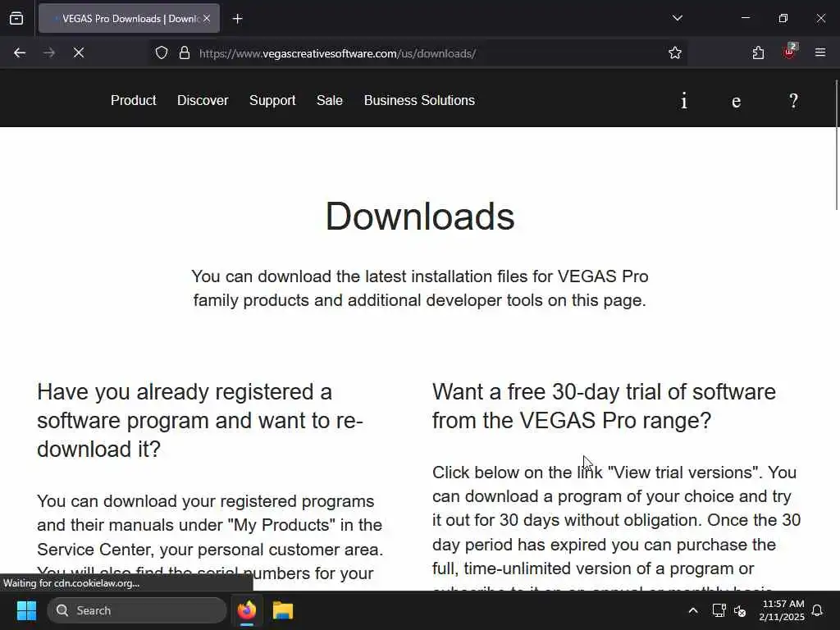Click the taskbar Search box
Screen dimensions: 840x630
tap(137, 610)
